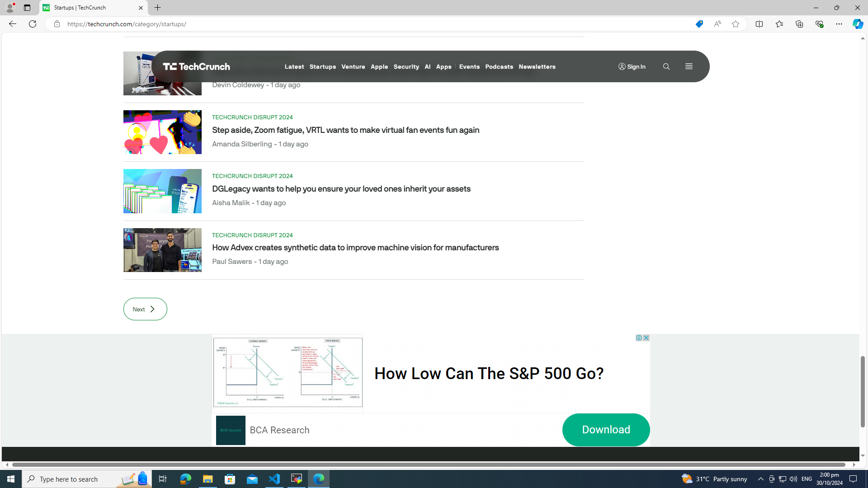Click the How Low Can The S&P 500 Go headline
868x488 pixels.
point(489,374)
